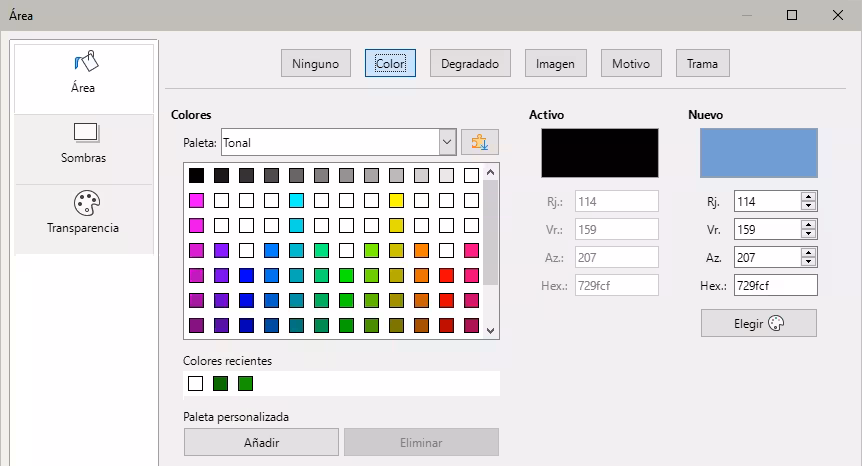Viewport: 862px width, 466px height.
Task: Select Ninguno fill type
Action: pos(316,63)
